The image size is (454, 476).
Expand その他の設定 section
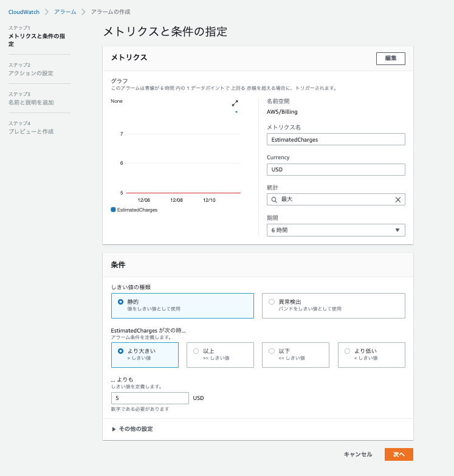point(132,429)
